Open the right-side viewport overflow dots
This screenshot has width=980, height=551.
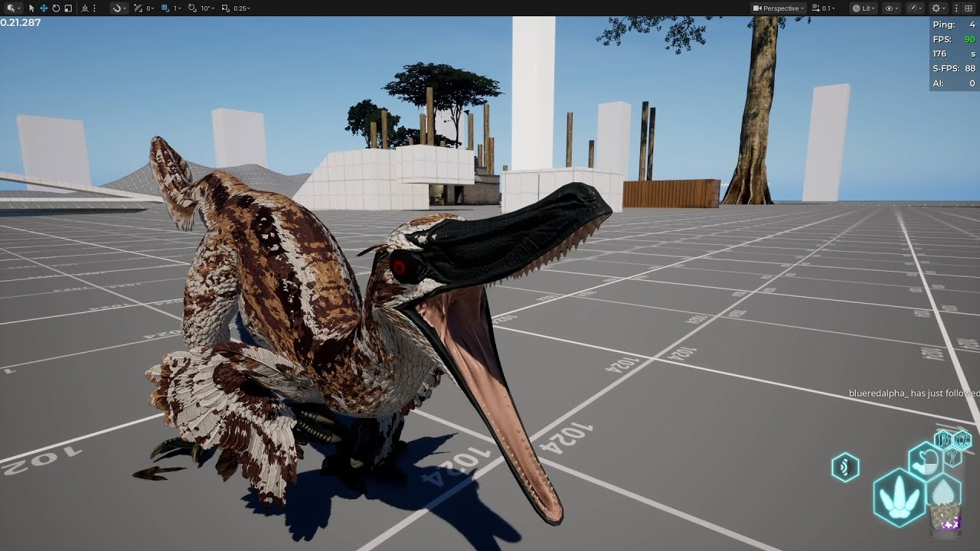point(956,8)
